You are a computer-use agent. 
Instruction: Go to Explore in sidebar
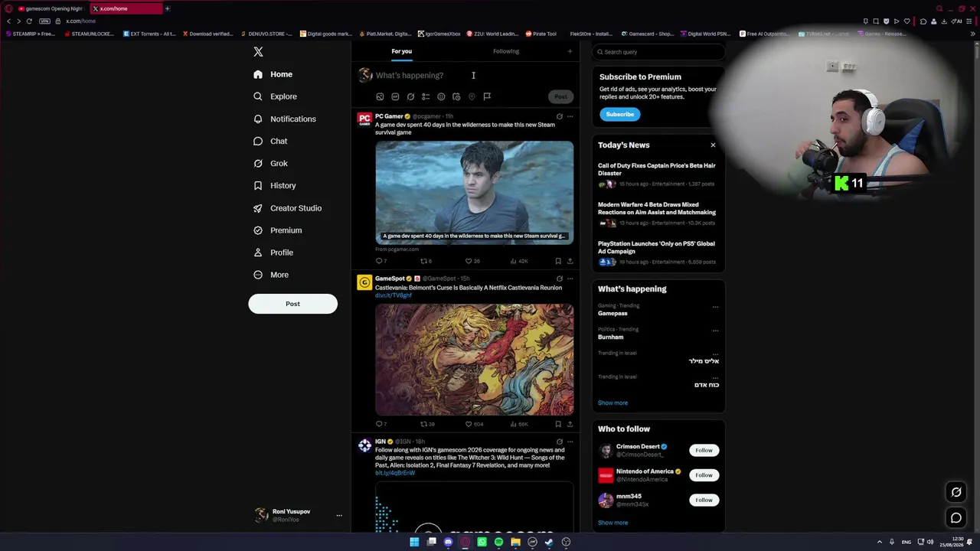coord(275,96)
